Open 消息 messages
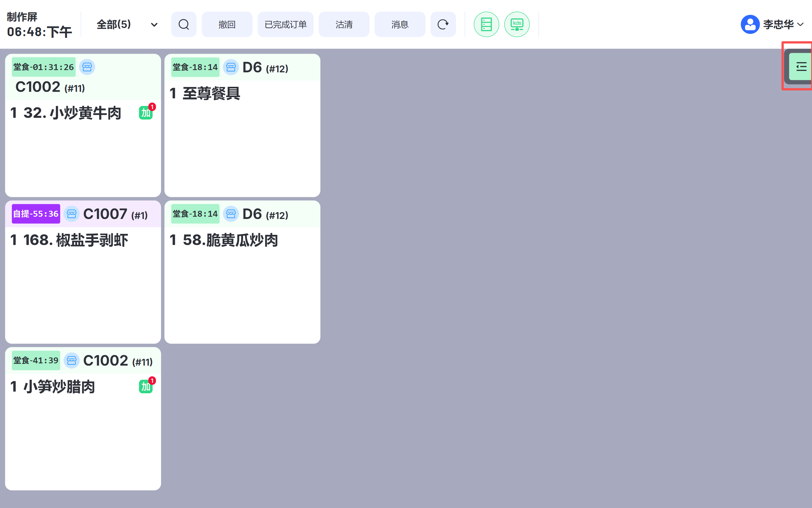 tap(400, 25)
